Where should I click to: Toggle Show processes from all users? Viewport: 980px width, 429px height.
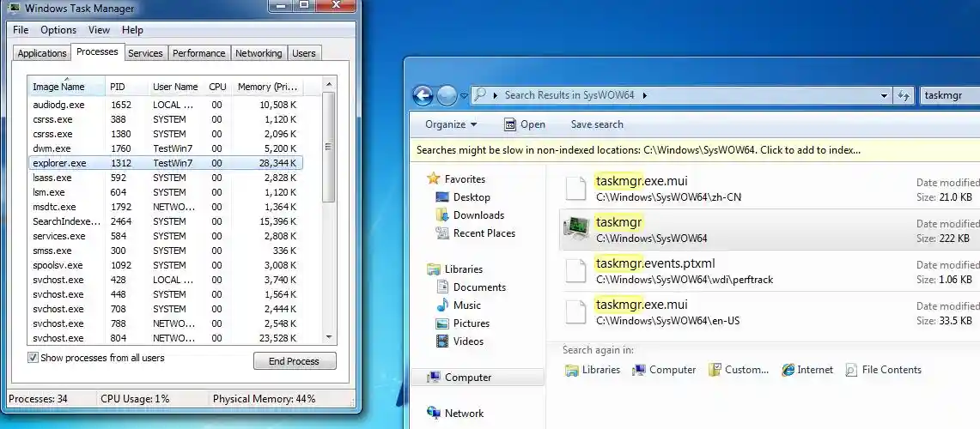coord(33,358)
